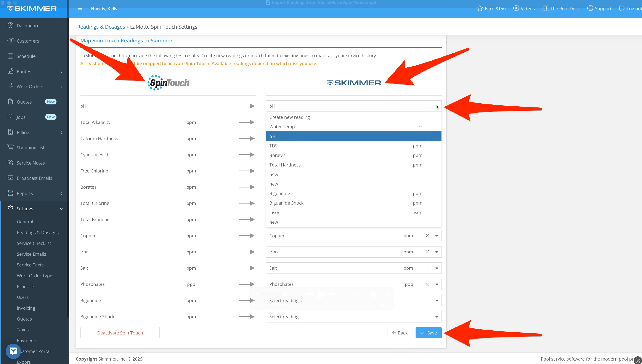The height and width of the screenshot is (364, 642).
Task: Open the Customers section icon
Action: pyautogui.click(x=10, y=40)
